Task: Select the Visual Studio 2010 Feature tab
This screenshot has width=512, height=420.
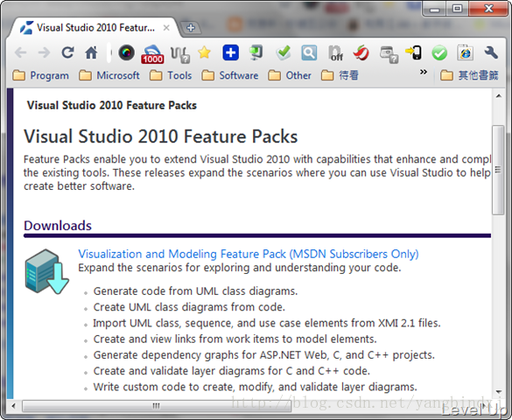Action: [95, 28]
